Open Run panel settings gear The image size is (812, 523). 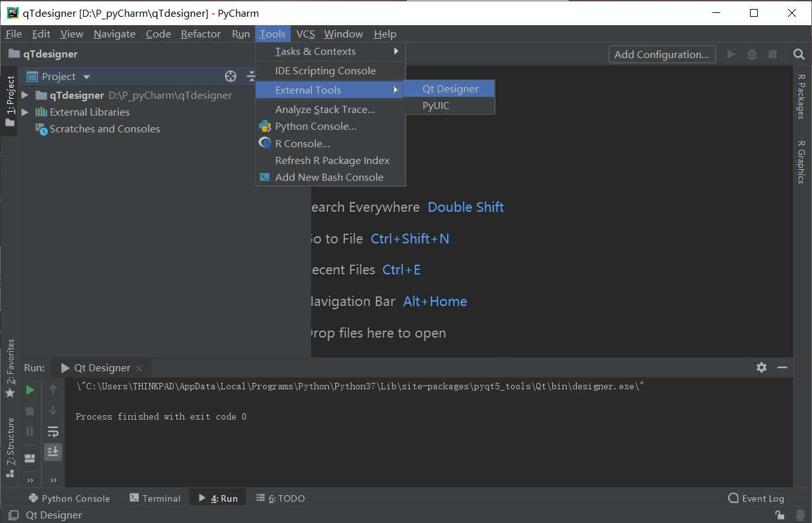(762, 367)
